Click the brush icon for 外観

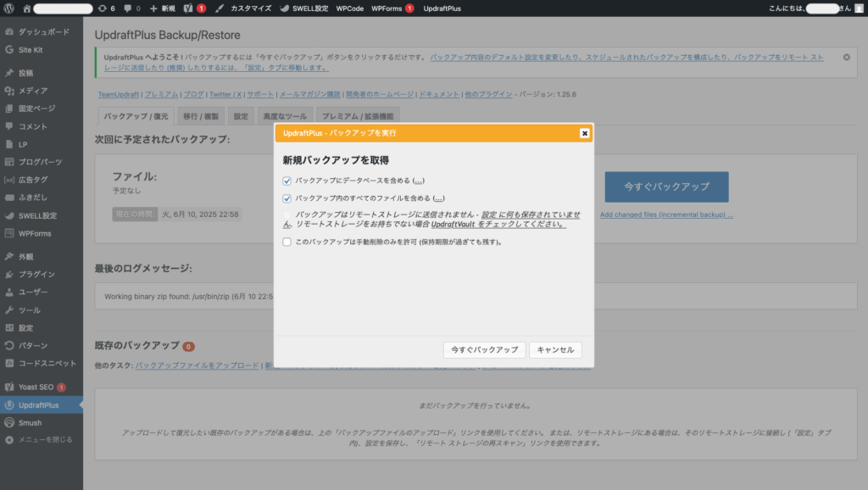(x=9, y=256)
